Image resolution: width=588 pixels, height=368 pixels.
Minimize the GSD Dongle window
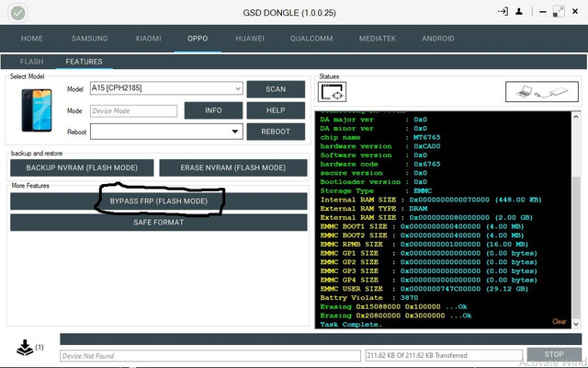coord(543,12)
